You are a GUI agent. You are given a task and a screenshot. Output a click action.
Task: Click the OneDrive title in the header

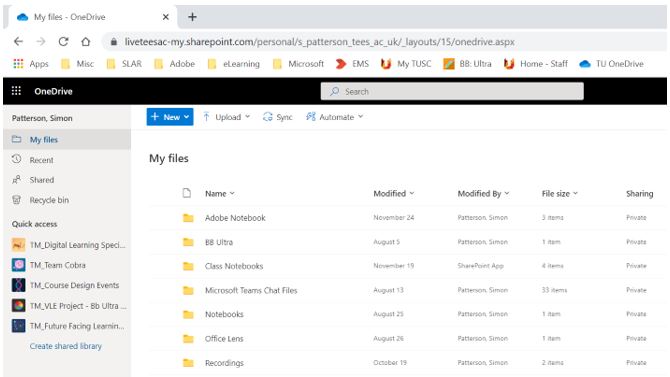(53, 91)
